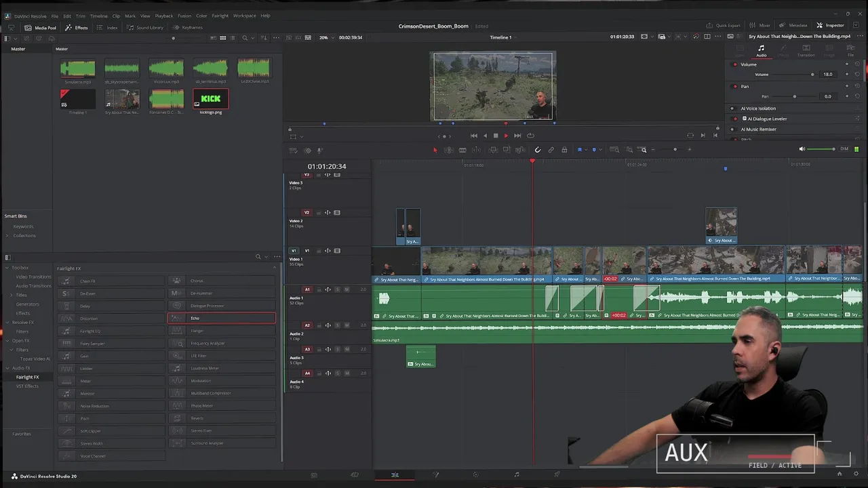Image resolution: width=868 pixels, height=488 pixels.
Task: Switch to Inspector Audio tab
Action: (x=761, y=51)
